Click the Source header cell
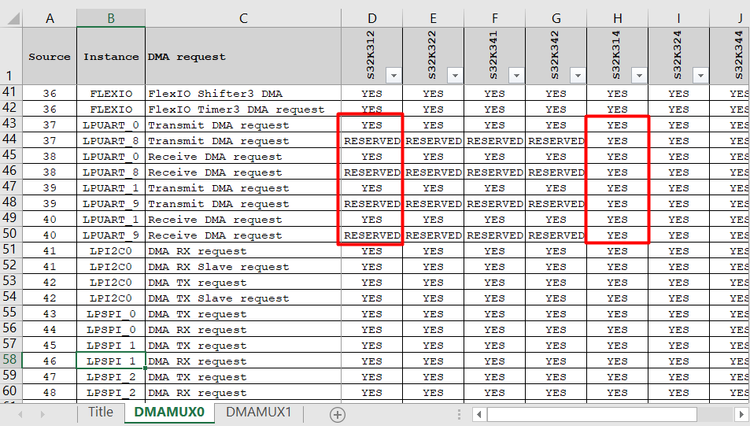This screenshot has width=750, height=426. 49,56
